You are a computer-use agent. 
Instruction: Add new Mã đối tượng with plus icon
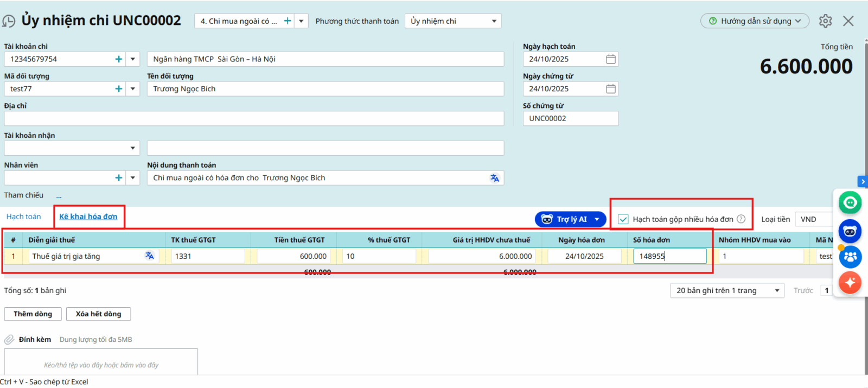click(119, 89)
